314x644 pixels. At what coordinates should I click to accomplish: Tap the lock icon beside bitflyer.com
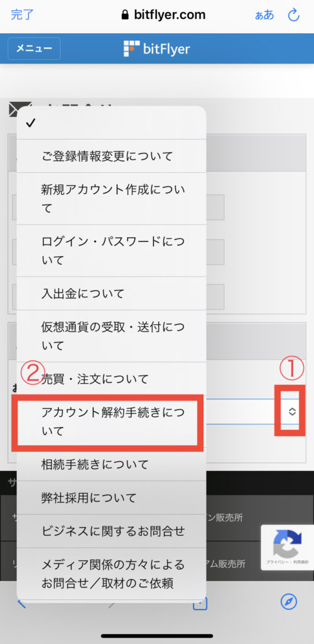pos(125,15)
